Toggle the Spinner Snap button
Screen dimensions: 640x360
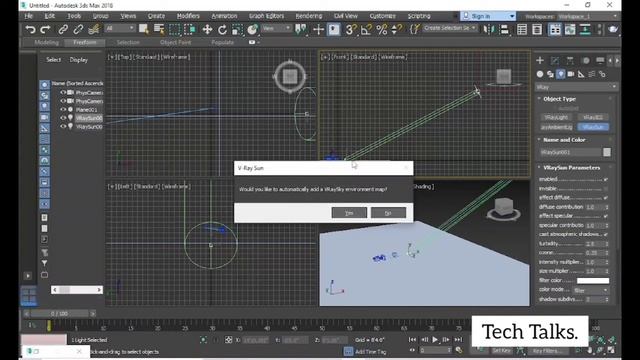396,29
